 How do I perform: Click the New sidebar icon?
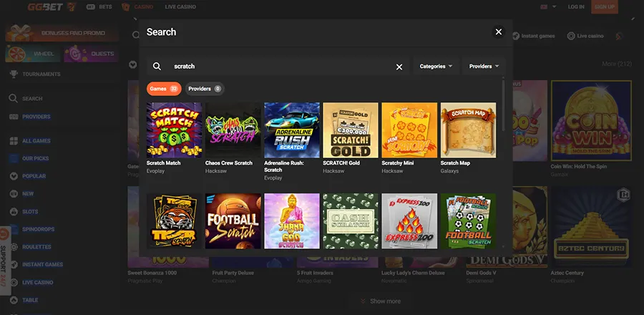click(x=14, y=194)
